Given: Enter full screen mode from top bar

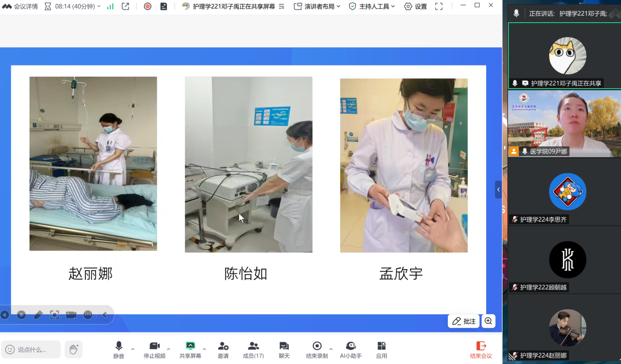Looking at the screenshot, I should (439, 6).
